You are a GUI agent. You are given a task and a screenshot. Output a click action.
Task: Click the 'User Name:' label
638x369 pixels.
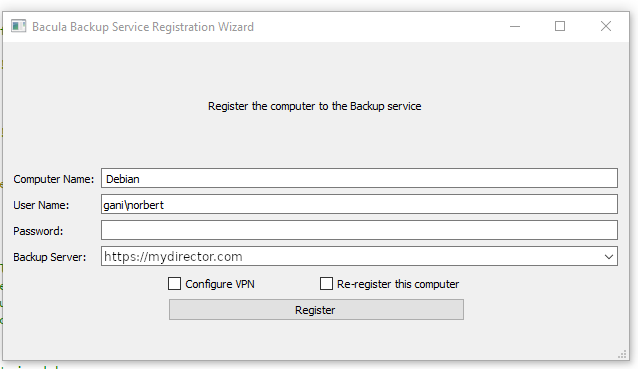tap(41, 205)
